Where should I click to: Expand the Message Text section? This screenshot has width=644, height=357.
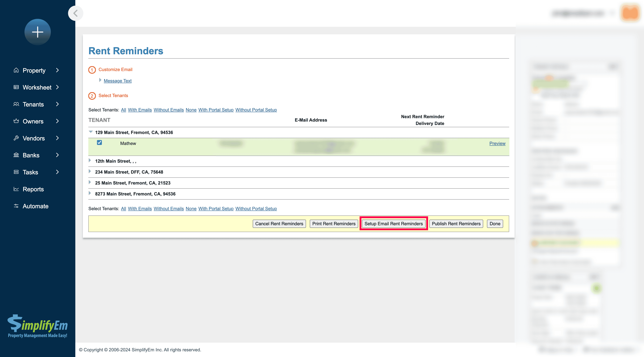click(118, 81)
